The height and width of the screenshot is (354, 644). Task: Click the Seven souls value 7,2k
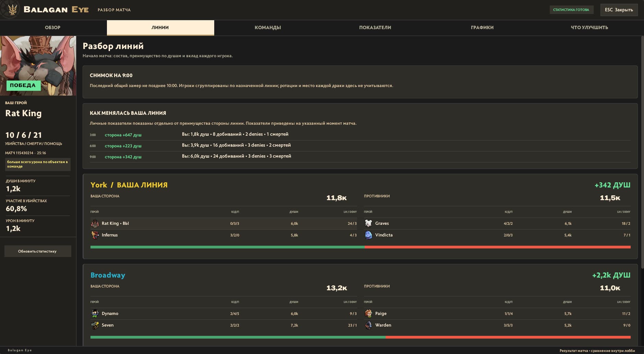294,325
